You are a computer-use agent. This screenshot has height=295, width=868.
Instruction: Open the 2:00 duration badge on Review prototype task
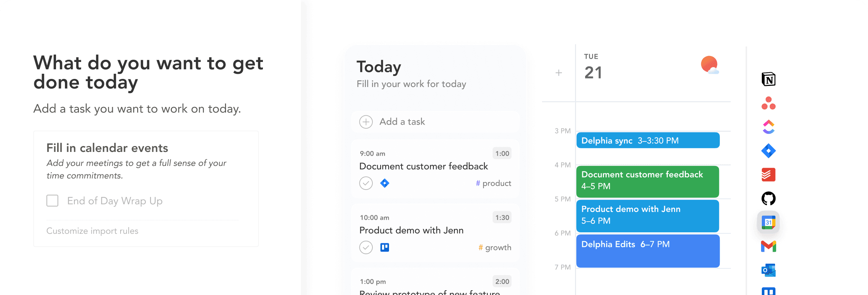(502, 281)
